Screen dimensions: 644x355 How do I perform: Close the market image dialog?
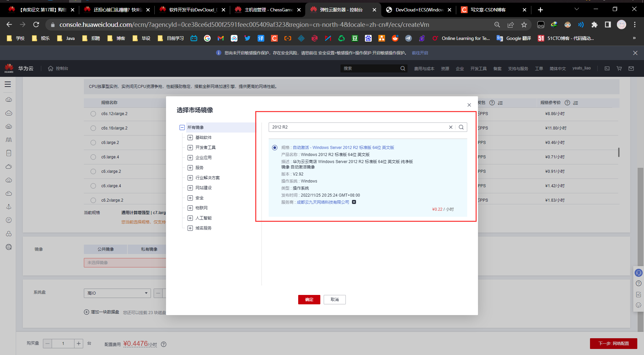[x=469, y=105]
